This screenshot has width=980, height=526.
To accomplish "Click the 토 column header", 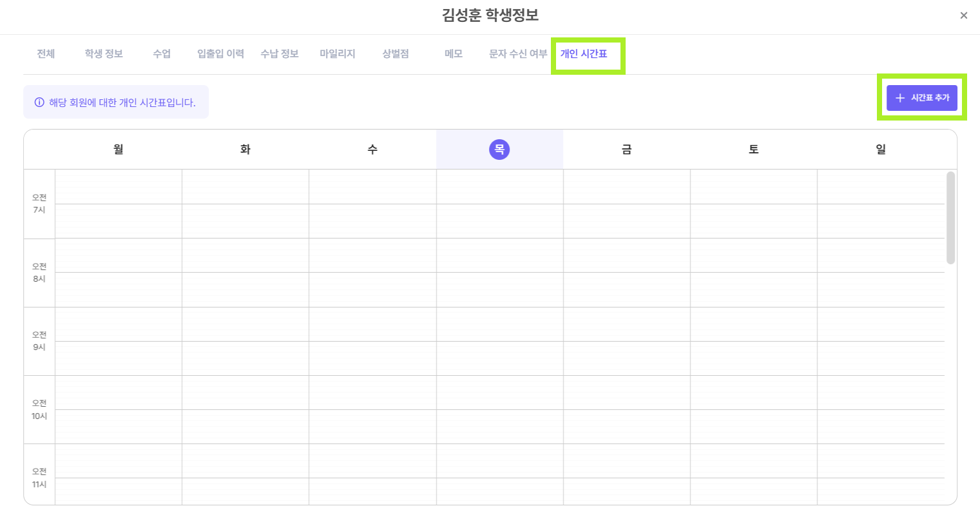I will pos(754,150).
